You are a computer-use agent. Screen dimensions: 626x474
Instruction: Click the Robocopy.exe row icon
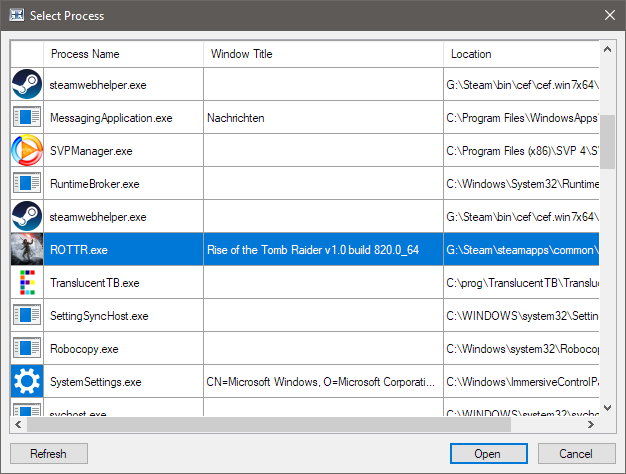pos(27,348)
